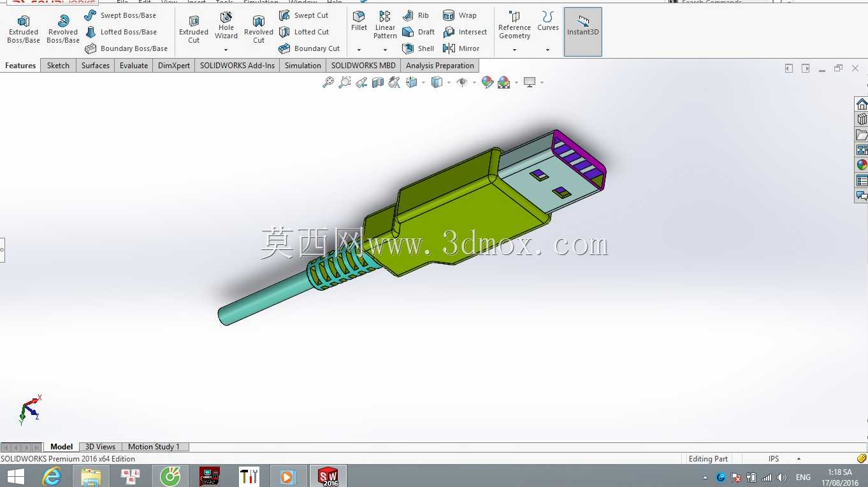Select the Rib tool

416,15
